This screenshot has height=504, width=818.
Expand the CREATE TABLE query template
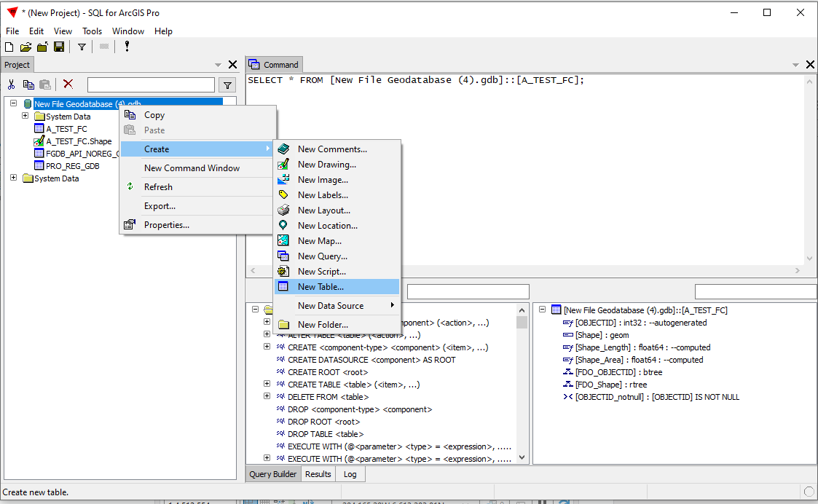pyautogui.click(x=267, y=385)
